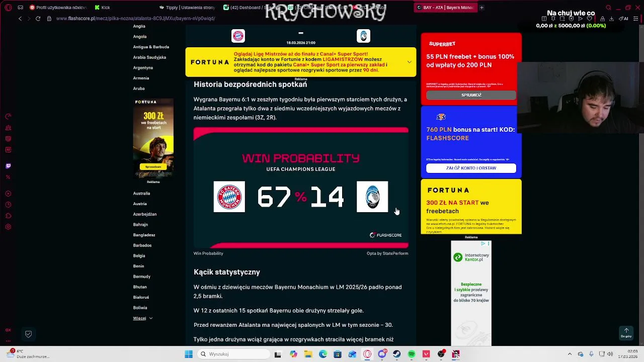Screen dimensions: 644x362
Task: Open Copilot from the taskbar
Action: [x=293, y=354]
